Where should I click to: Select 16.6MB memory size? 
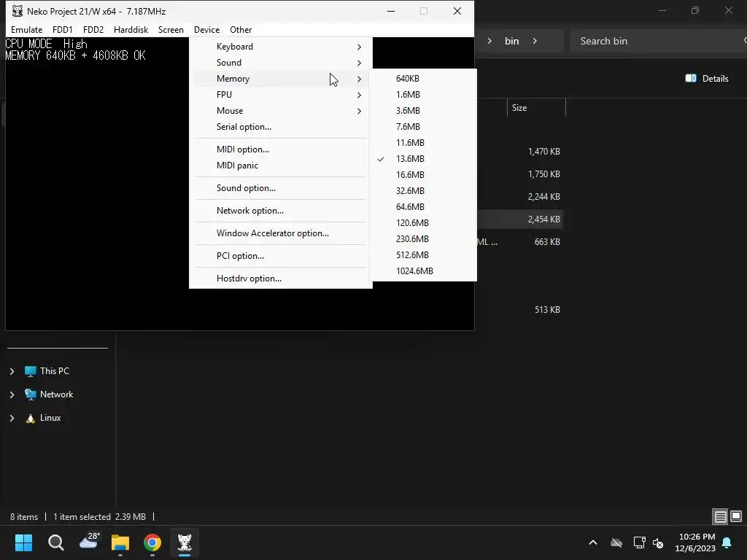(423, 175)
